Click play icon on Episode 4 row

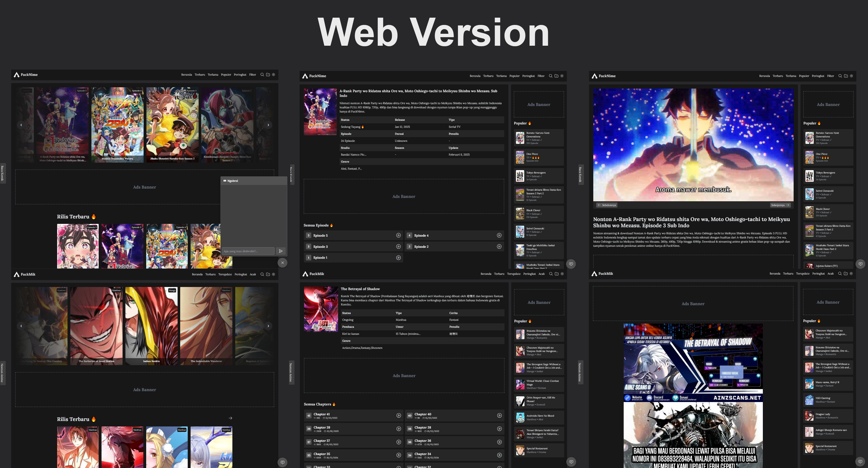499,236
